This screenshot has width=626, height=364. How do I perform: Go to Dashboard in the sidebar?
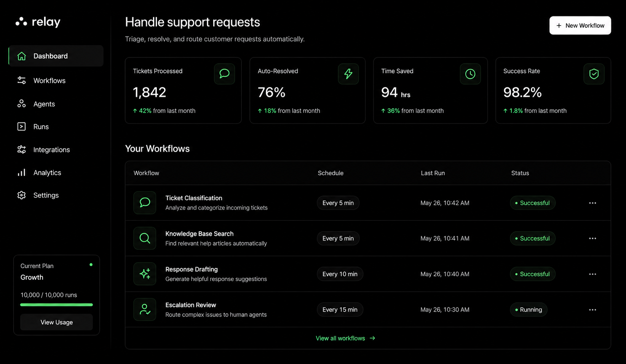[x=56, y=56]
